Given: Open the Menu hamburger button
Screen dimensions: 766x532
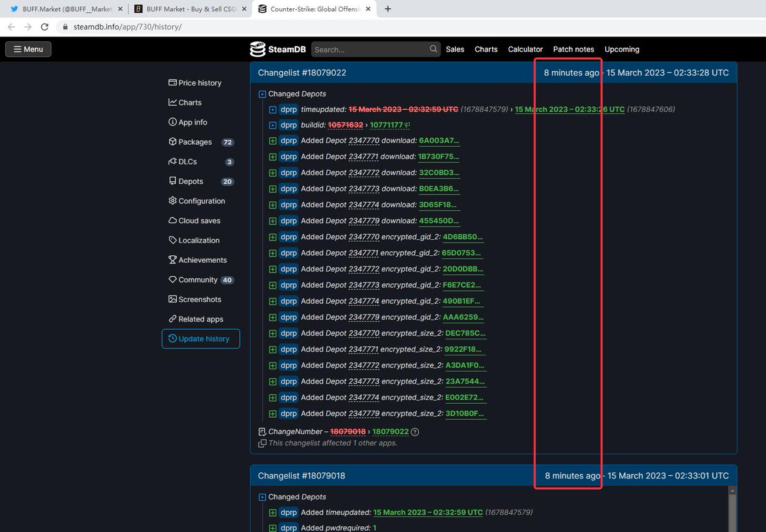Looking at the screenshot, I should pos(28,49).
